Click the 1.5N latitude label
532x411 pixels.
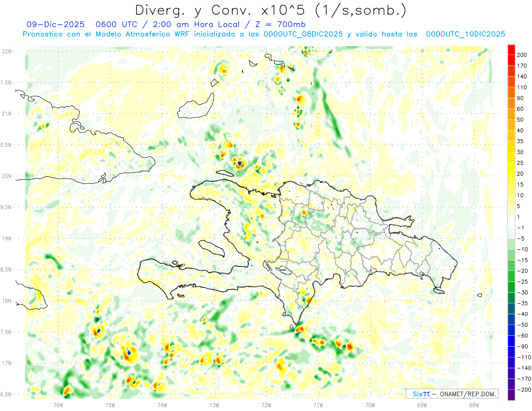(x=7, y=82)
